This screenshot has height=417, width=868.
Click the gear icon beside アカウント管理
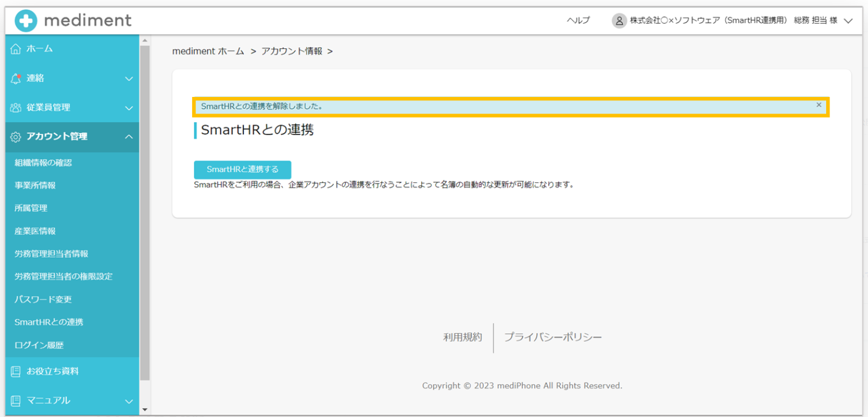(16, 137)
